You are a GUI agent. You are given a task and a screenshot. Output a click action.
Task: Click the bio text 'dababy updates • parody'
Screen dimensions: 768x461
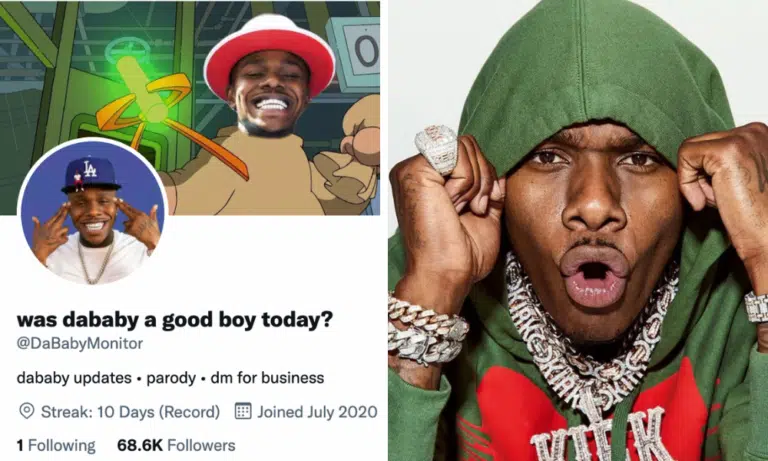click(106, 378)
